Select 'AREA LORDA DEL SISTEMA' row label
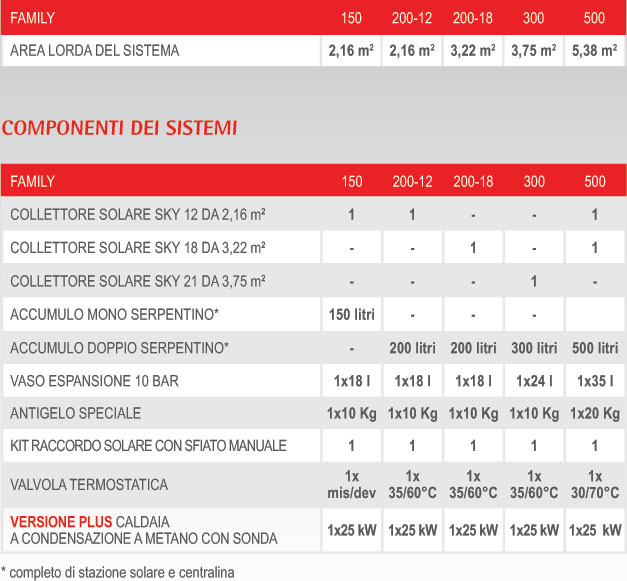Viewport: 627px width, 581px height. coord(95,51)
